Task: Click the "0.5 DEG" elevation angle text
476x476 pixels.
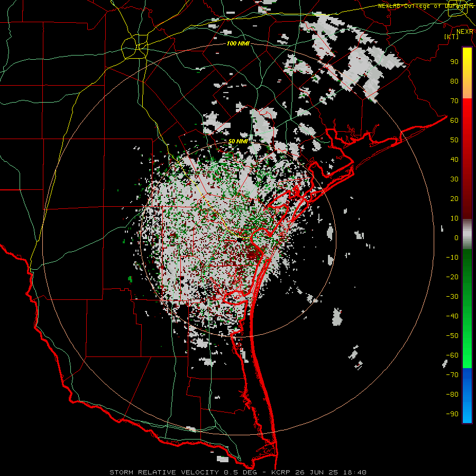Action: click(x=239, y=472)
